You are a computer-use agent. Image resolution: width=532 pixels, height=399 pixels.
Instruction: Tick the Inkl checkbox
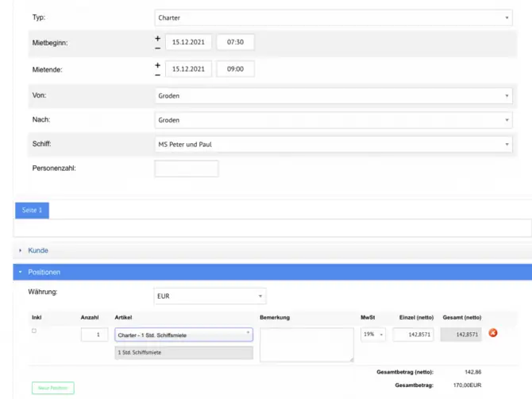pos(34,331)
